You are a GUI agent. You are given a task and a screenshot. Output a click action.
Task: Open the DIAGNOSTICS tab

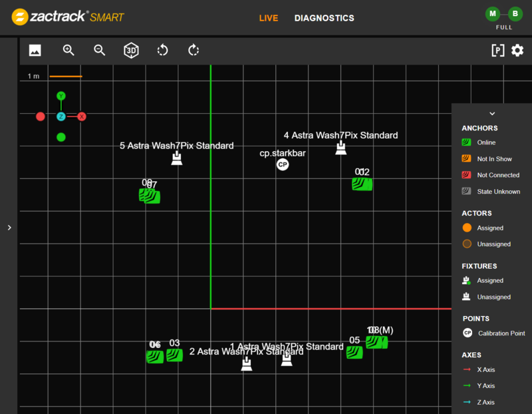pos(325,18)
